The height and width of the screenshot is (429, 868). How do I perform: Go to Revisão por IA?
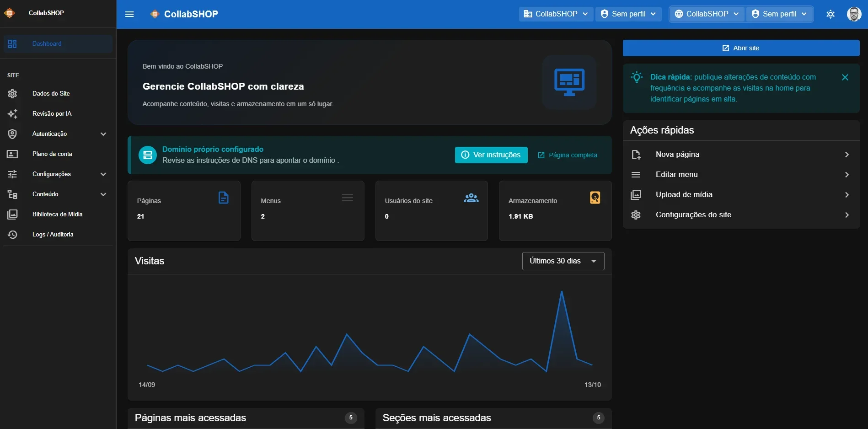(58, 114)
